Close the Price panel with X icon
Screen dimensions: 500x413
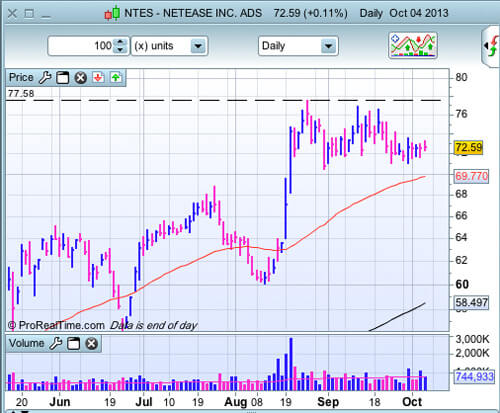pos(80,78)
